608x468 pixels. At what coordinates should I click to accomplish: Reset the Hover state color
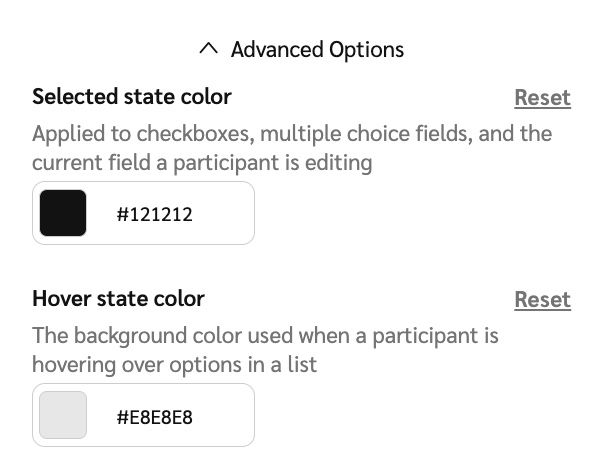[x=542, y=300]
